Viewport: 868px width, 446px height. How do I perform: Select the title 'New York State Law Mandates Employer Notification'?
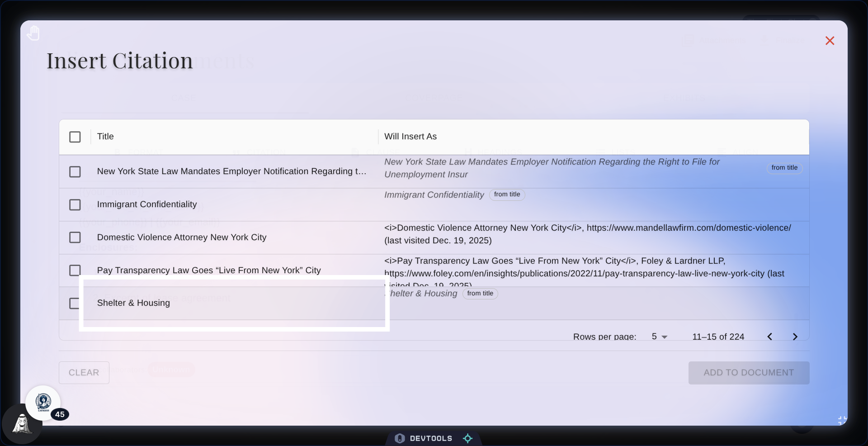point(232,171)
